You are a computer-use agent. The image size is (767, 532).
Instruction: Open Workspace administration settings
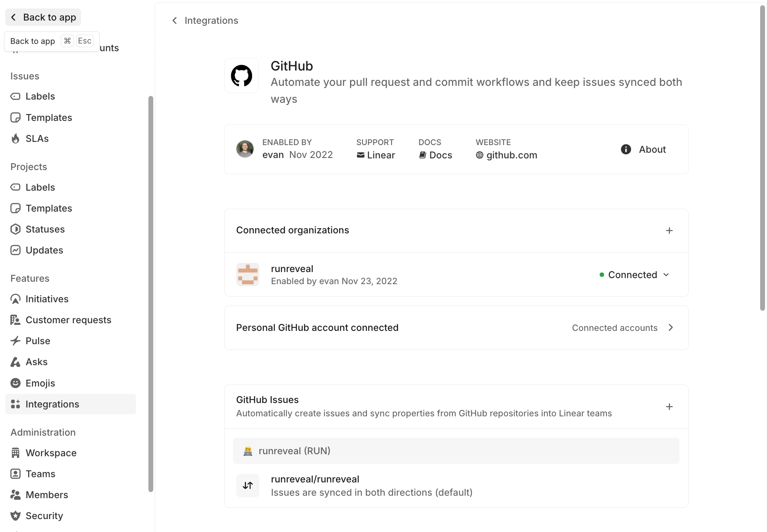51,453
